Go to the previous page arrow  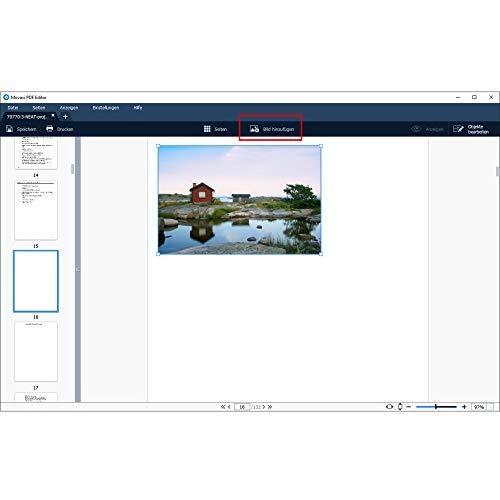coord(229,407)
